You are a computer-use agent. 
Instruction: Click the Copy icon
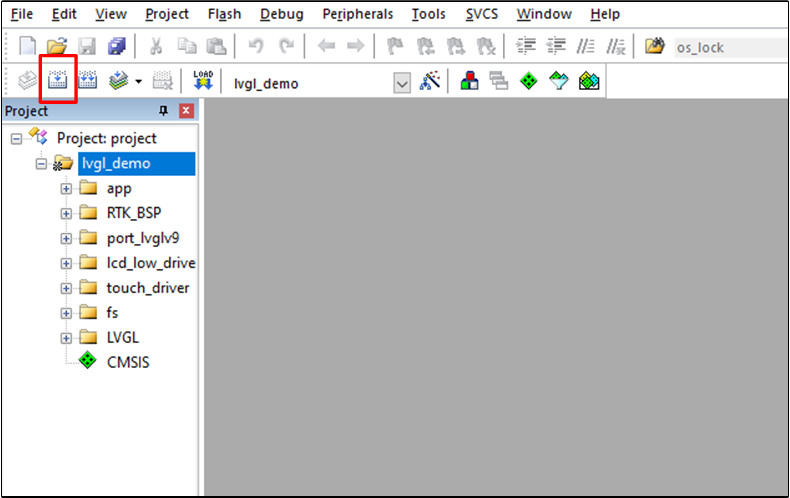[x=187, y=46]
